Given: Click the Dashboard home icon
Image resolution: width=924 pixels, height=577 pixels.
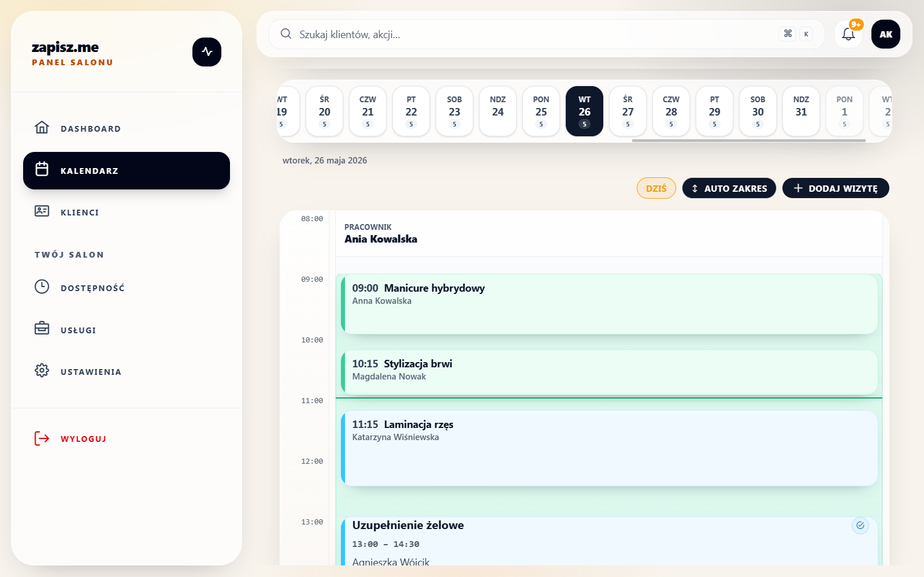Looking at the screenshot, I should pos(42,128).
